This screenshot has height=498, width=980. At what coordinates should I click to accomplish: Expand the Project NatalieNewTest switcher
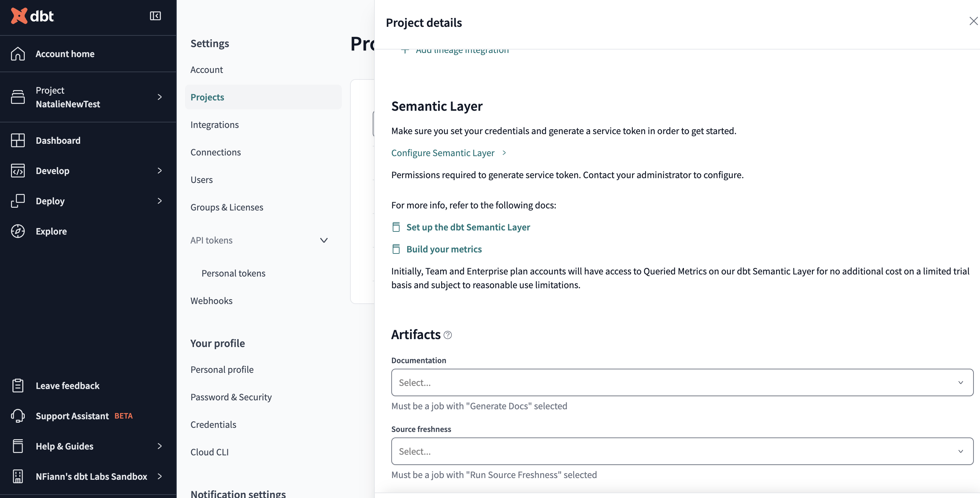(160, 97)
